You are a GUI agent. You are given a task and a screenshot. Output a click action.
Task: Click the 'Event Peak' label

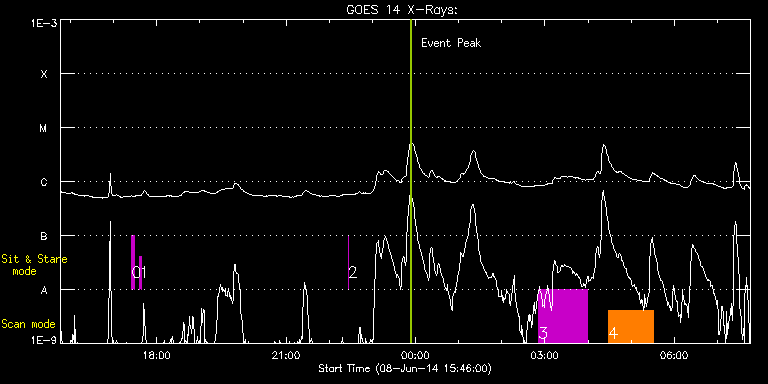point(451,43)
